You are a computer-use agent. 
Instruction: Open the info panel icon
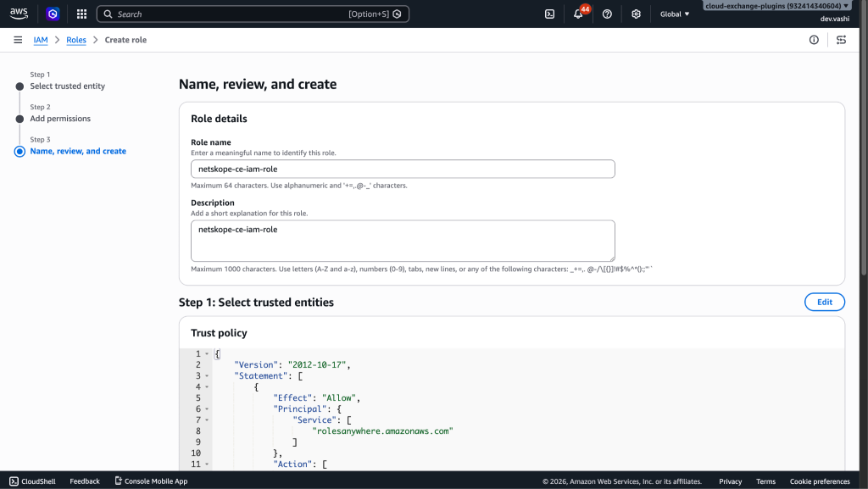(x=814, y=40)
